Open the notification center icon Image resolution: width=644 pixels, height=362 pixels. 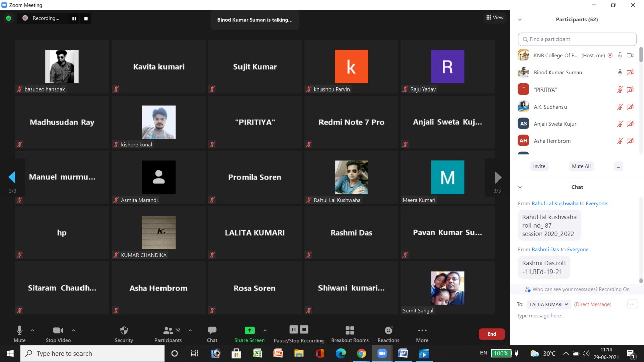pyautogui.click(x=631, y=353)
